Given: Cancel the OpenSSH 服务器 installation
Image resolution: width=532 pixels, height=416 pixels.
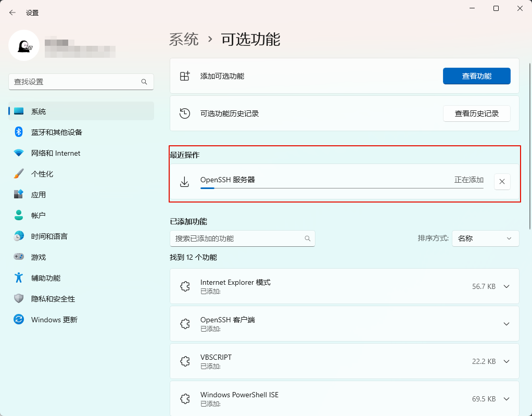Looking at the screenshot, I should pyautogui.click(x=502, y=182).
